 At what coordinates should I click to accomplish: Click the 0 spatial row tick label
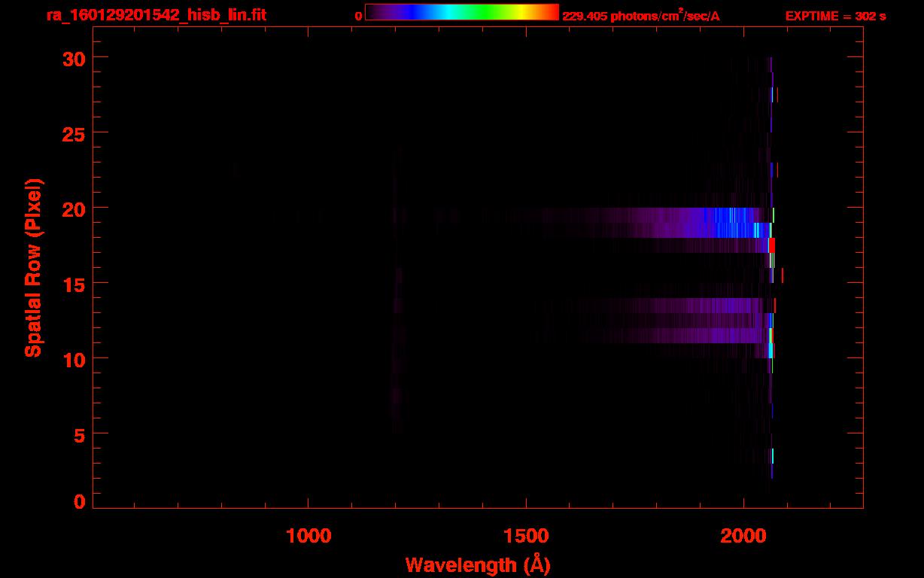pyautogui.click(x=80, y=501)
